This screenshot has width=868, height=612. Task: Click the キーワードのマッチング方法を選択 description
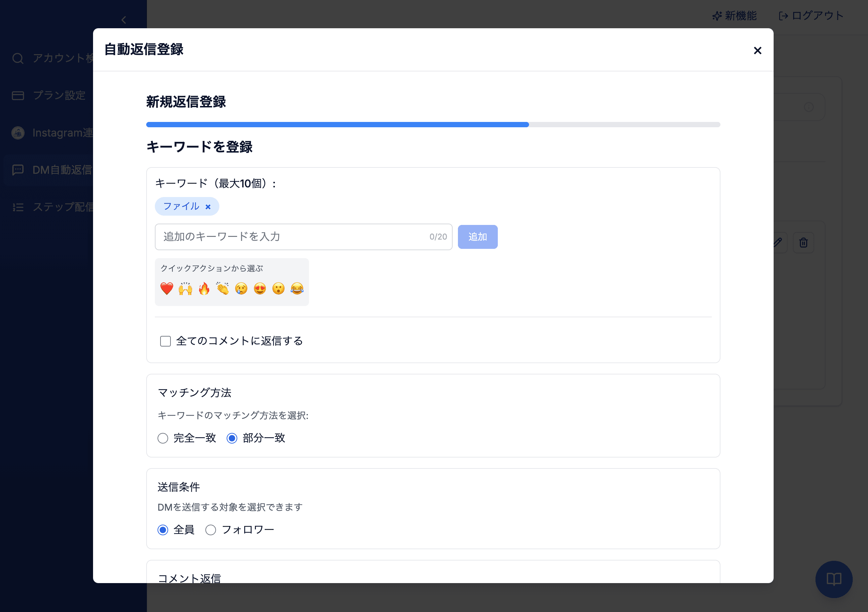pos(233,415)
